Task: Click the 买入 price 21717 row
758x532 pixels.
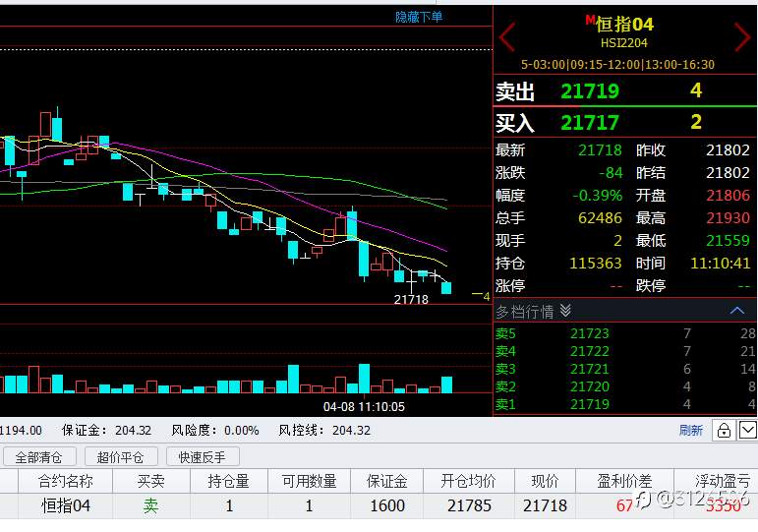Action: pyautogui.click(x=625, y=122)
